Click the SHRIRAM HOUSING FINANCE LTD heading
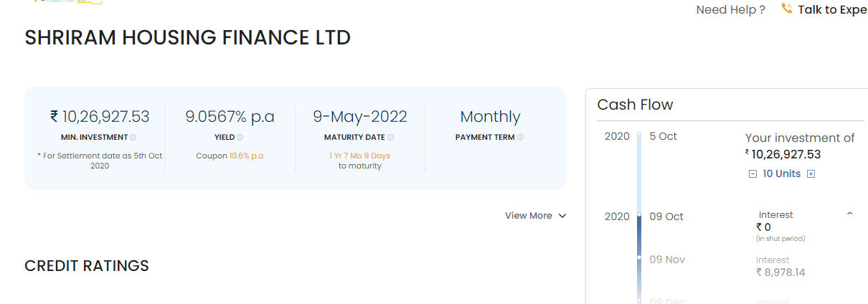 coord(188,38)
